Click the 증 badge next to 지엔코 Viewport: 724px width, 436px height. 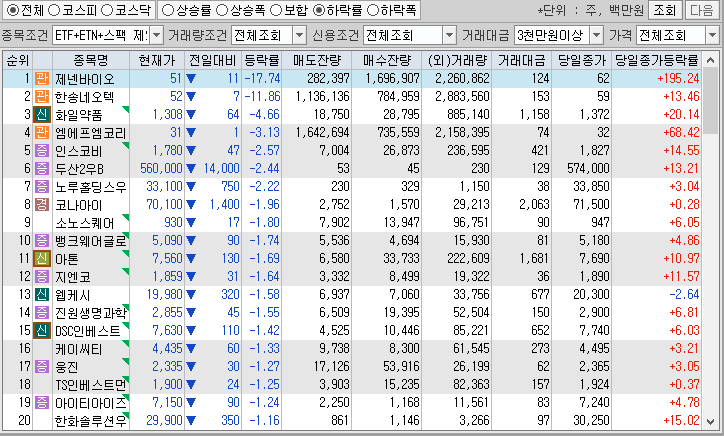pyautogui.click(x=42, y=277)
